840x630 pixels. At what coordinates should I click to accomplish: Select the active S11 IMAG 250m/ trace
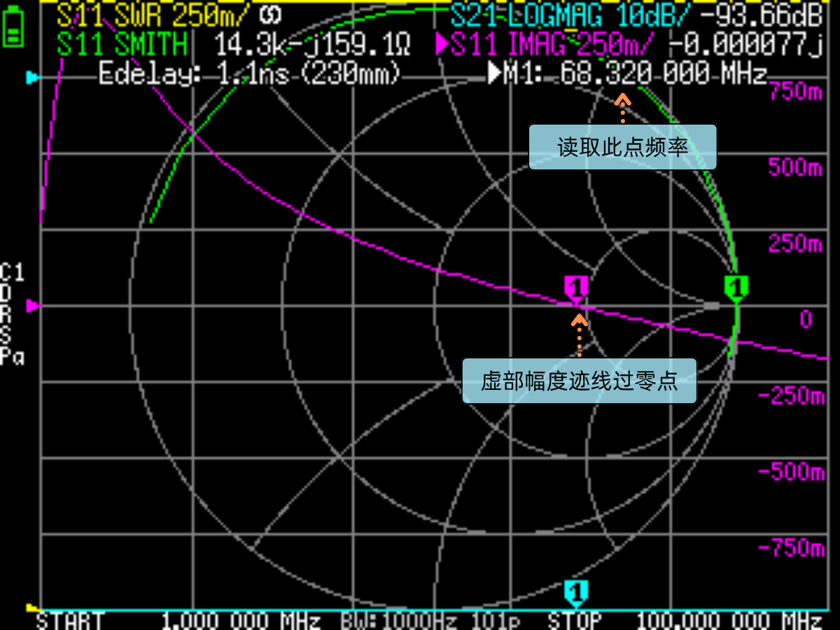click(x=547, y=45)
